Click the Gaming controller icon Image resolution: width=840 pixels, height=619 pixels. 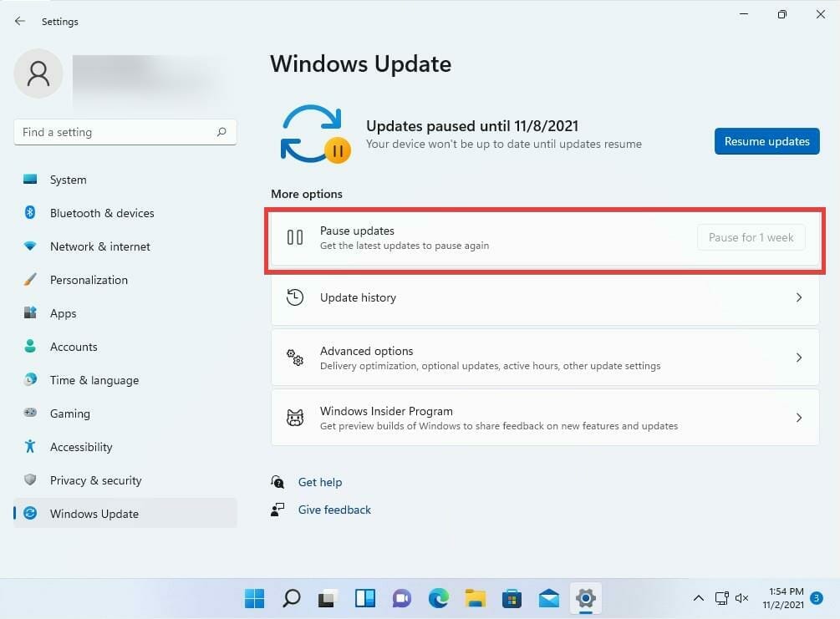30,413
